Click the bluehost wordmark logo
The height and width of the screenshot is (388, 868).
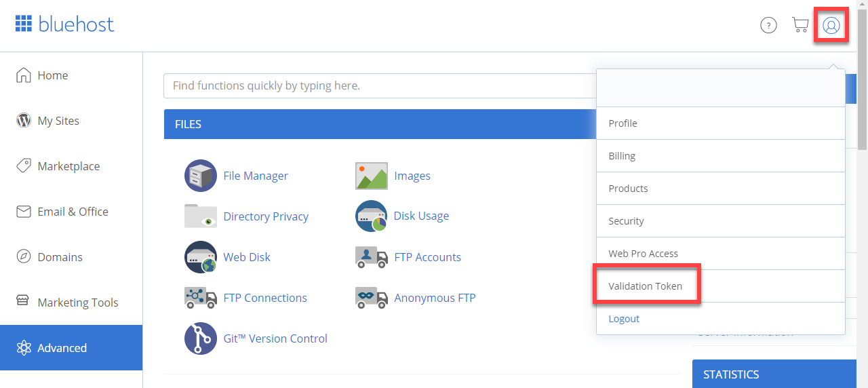click(x=76, y=24)
